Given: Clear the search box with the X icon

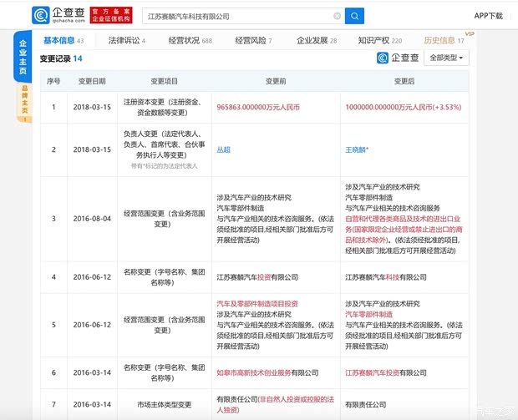Looking at the screenshot, I should [337, 16].
